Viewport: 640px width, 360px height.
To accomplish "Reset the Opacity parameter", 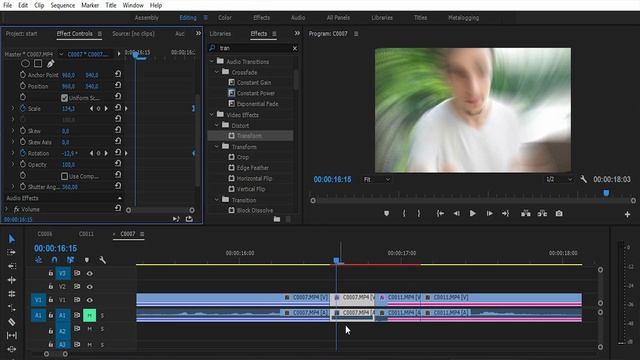I will coord(118,163).
